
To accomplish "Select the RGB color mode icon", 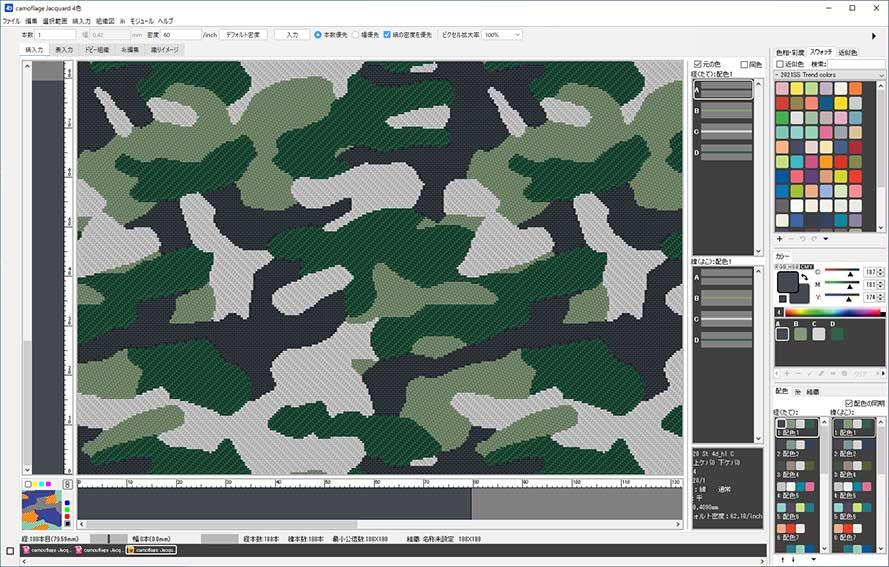I will point(781,265).
